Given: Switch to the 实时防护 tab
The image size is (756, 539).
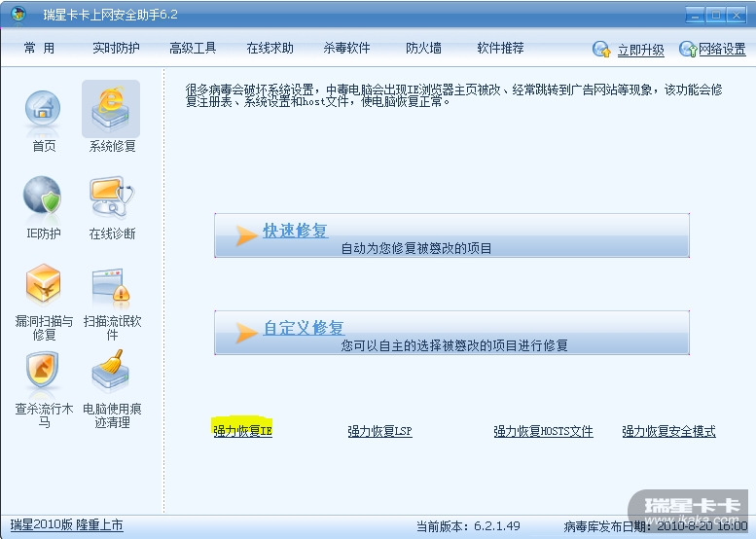Looking at the screenshot, I should coord(116,49).
